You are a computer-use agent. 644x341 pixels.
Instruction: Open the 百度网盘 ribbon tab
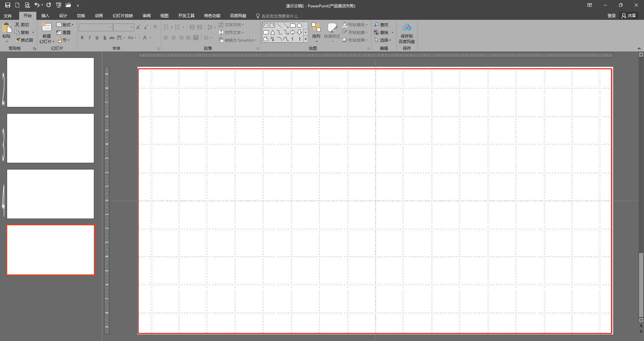[x=238, y=16]
